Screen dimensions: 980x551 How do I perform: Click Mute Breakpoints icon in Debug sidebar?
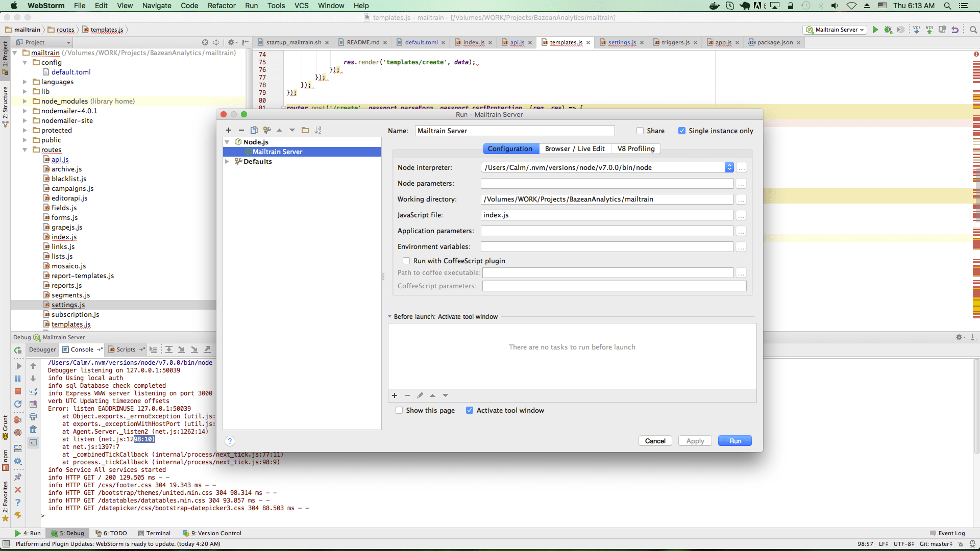[18, 433]
